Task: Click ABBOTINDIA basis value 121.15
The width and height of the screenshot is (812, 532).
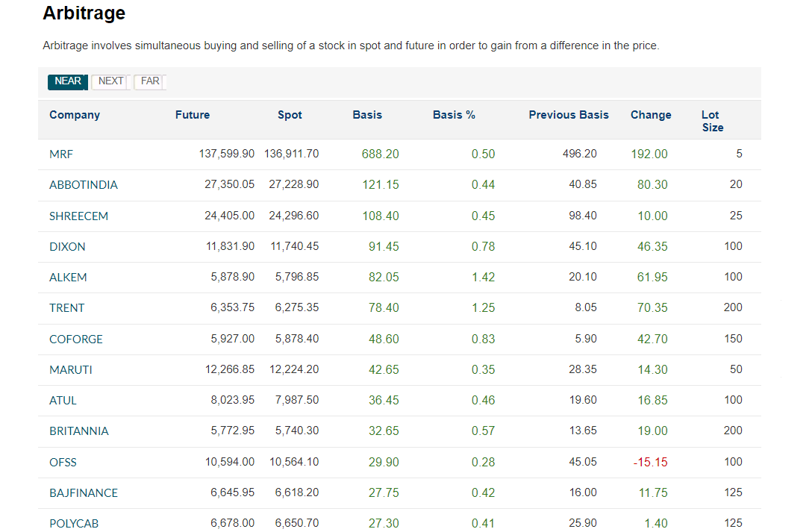Action: 381,185
